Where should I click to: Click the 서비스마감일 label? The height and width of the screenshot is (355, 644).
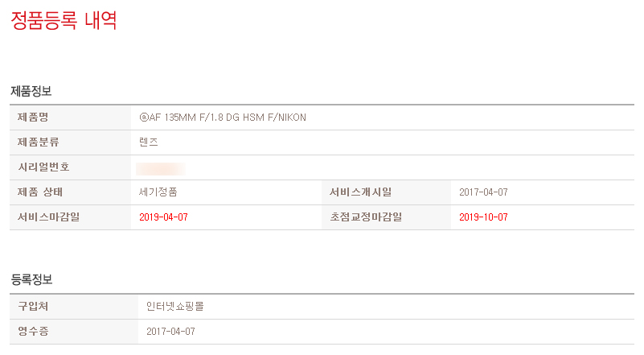(x=48, y=217)
